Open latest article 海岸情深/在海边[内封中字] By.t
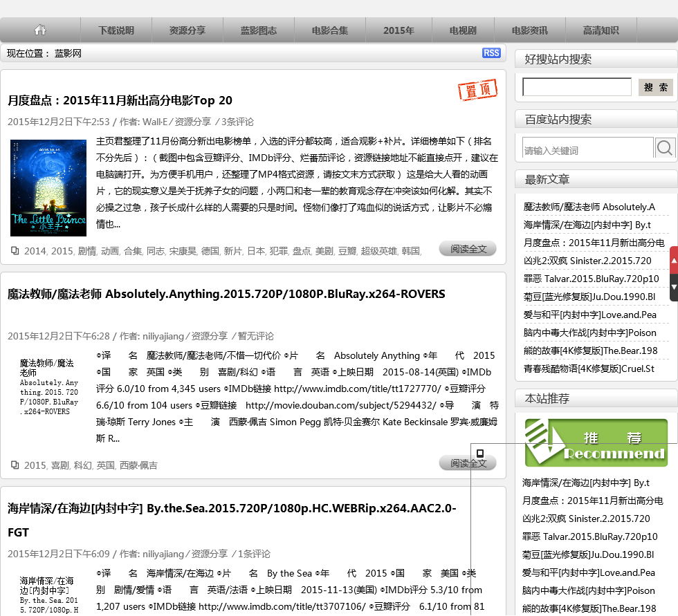 pos(587,225)
